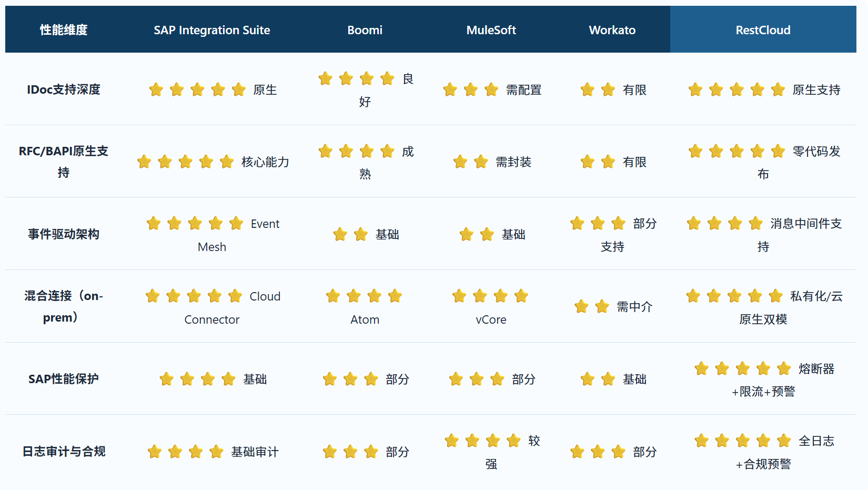
Task: Click the Workato column header
Action: (x=612, y=30)
